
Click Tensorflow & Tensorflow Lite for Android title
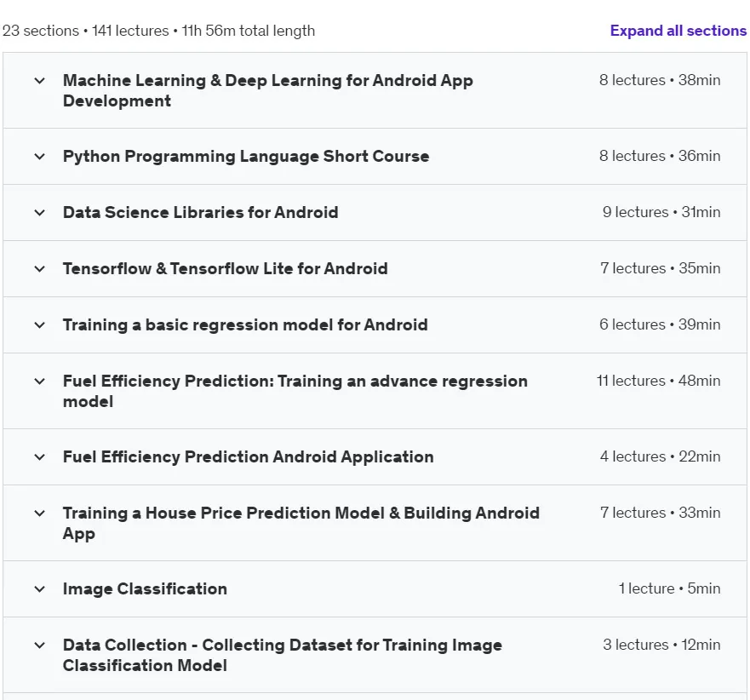coord(226,269)
